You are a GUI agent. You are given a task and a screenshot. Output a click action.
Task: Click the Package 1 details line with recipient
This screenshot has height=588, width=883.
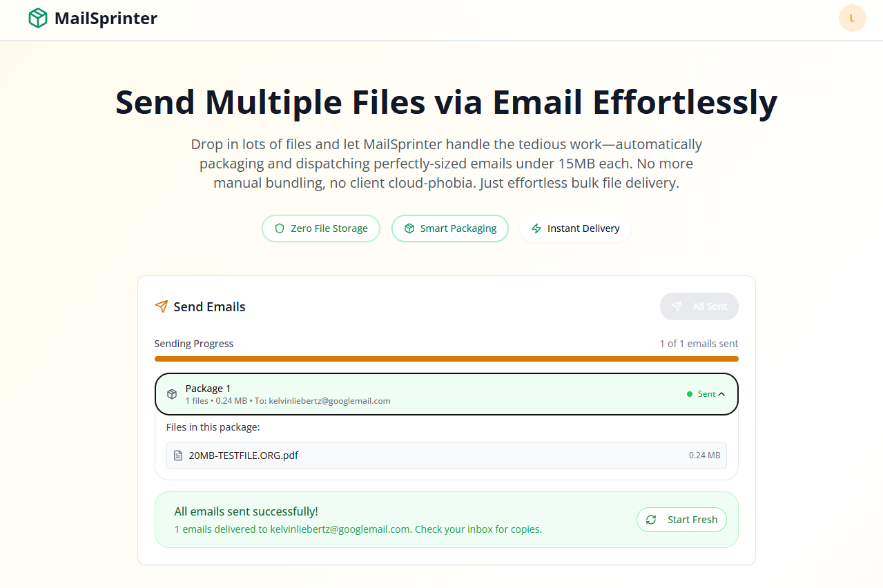288,401
